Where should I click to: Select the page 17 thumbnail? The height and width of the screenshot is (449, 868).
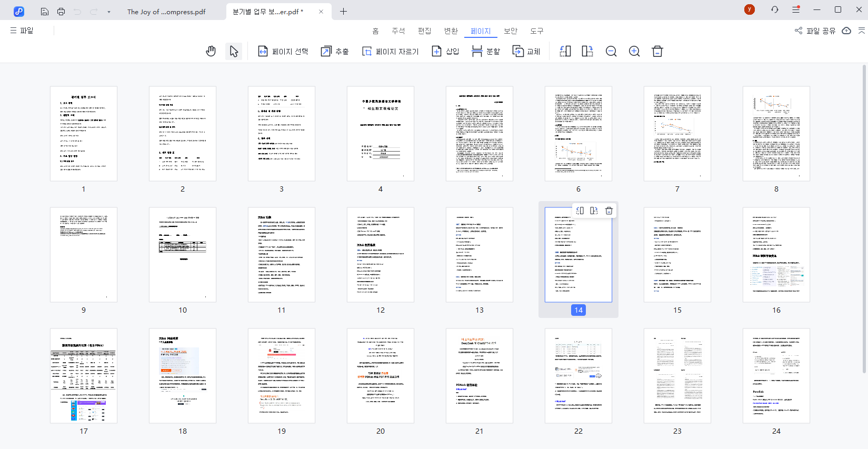84,376
